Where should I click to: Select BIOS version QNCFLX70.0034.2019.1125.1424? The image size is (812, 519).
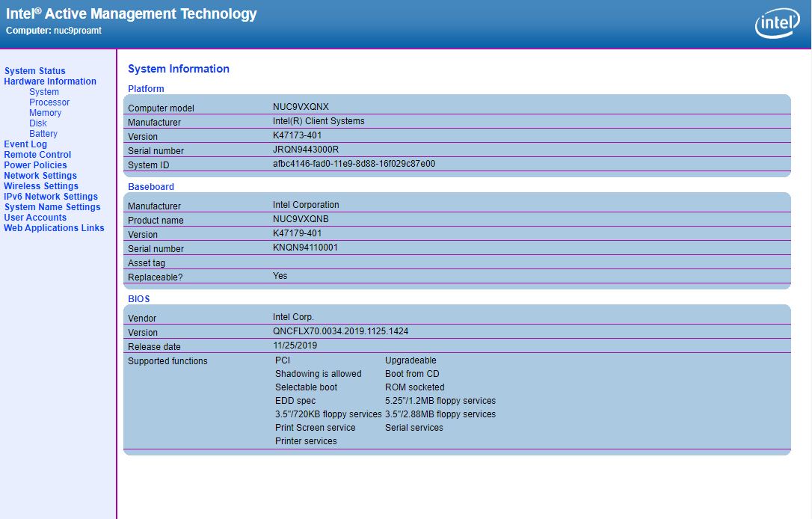pyautogui.click(x=341, y=331)
